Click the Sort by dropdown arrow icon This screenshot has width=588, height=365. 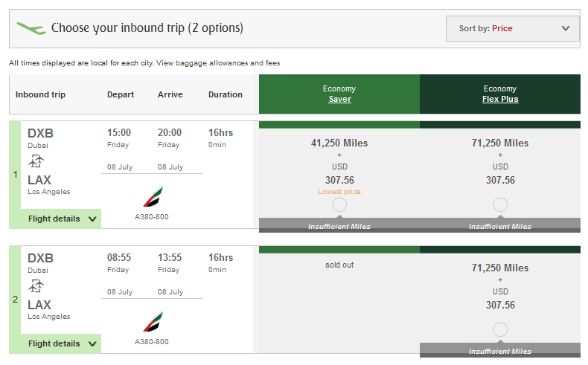point(566,28)
